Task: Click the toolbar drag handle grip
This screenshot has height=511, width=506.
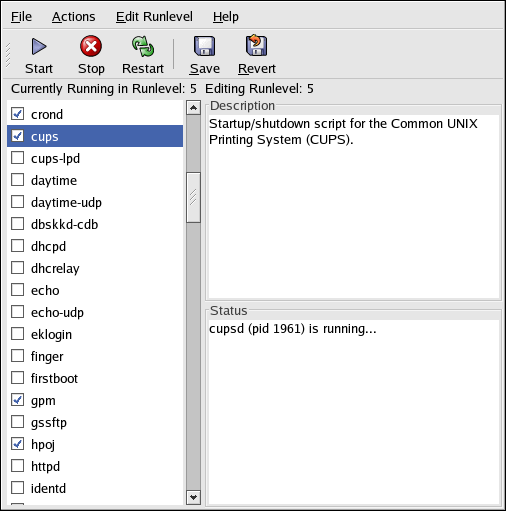Action: coord(8,55)
